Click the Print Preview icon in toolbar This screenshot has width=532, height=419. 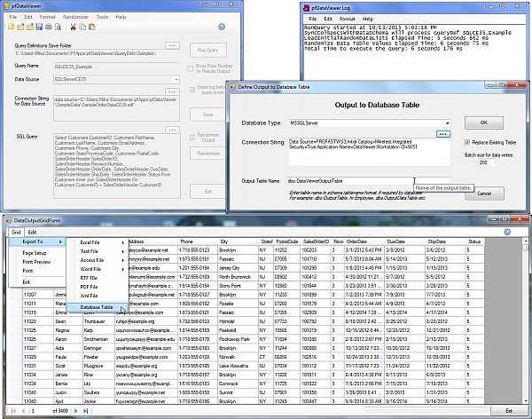tap(58, 27)
